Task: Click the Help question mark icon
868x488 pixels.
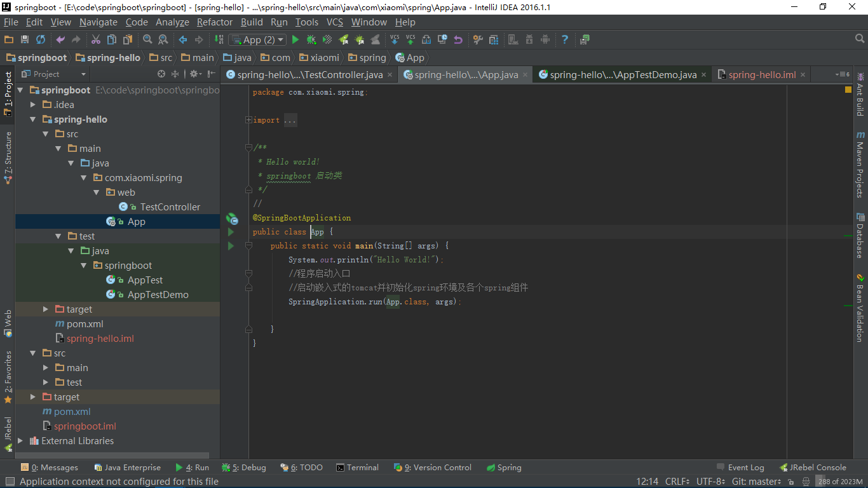Action: tap(565, 39)
